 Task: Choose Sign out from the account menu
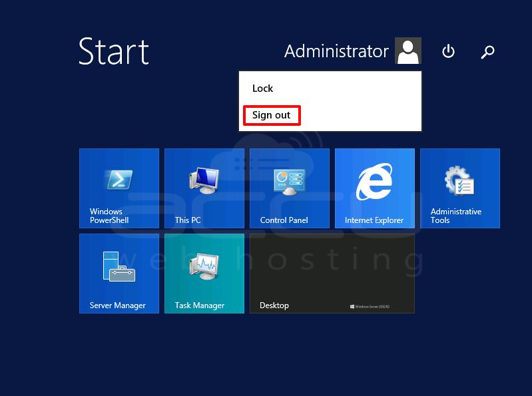click(x=330, y=115)
